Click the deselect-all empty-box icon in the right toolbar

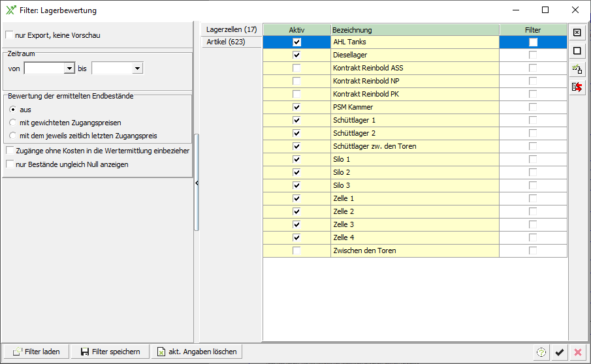click(x=577, y=51)
